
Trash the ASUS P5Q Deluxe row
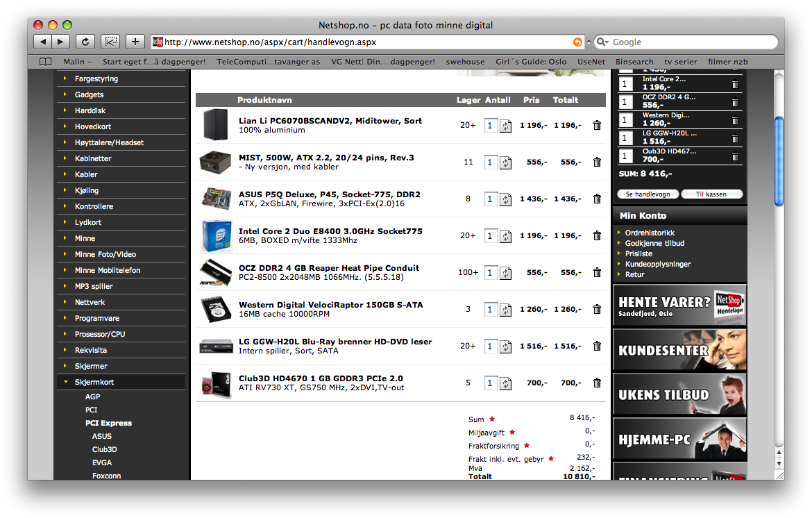coord(597,199)
